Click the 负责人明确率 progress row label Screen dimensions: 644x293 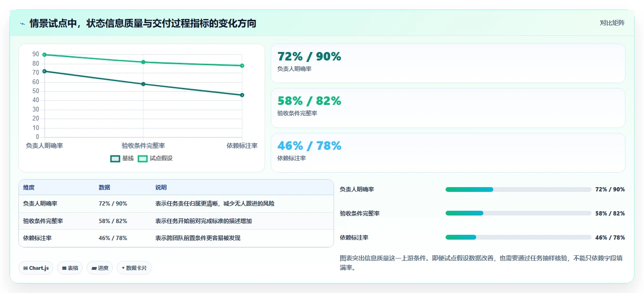[x=357, y=190]
